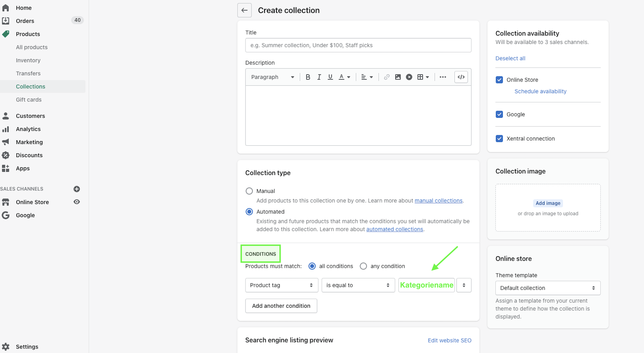Click the Marketing megaphone icon
Screen dimensions: 644x353
pos(6,142)
